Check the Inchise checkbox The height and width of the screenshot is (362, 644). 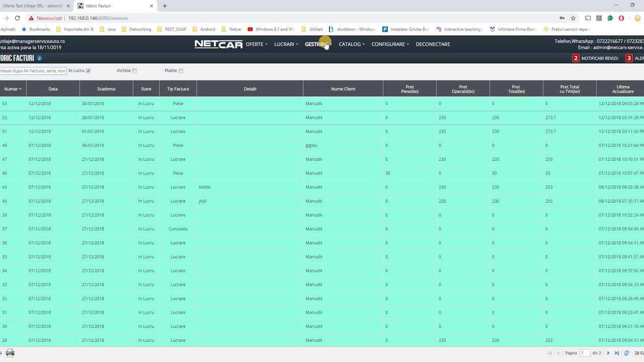coord(135,71)
